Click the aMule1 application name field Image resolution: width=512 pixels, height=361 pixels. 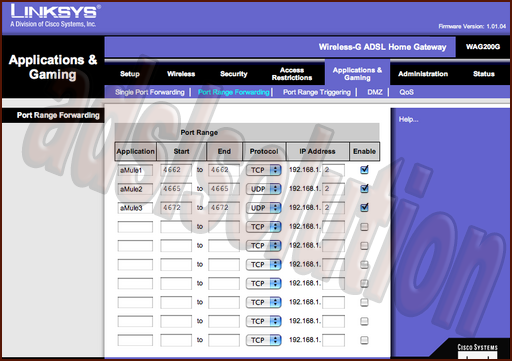click(135, 170)
